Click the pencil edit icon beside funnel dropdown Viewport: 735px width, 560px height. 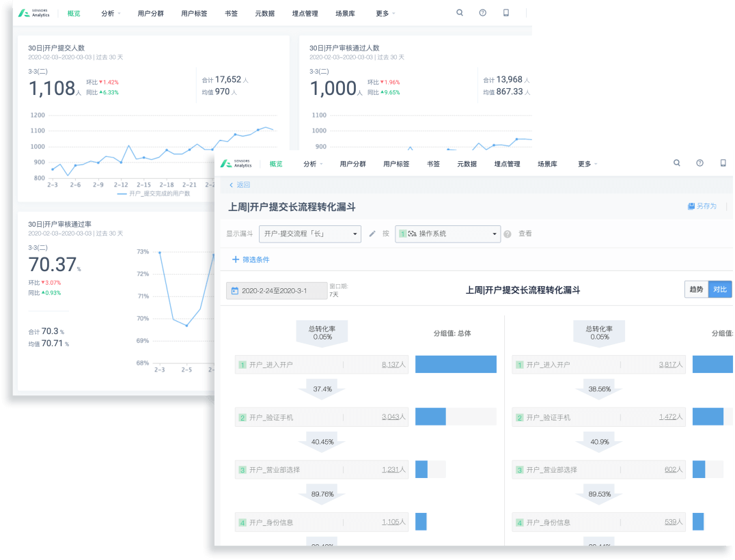point(372,234)
